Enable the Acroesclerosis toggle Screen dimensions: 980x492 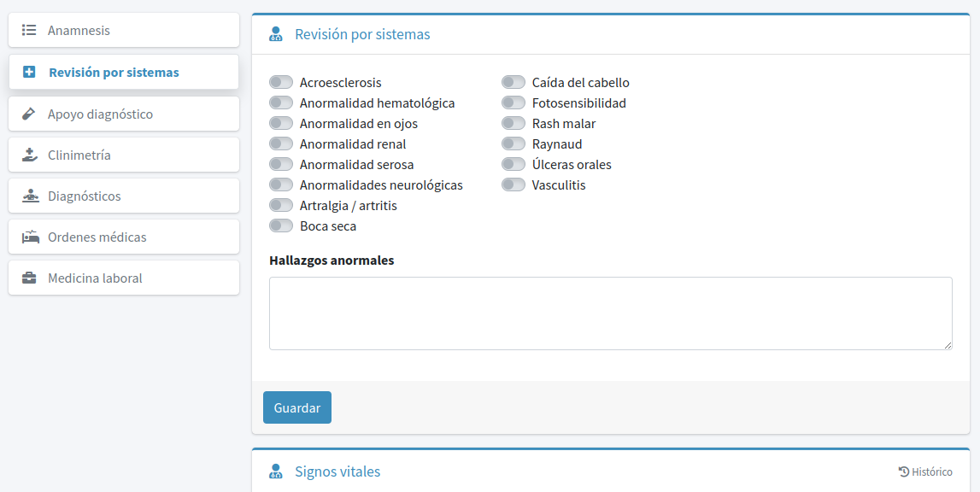tap(281, 83)
